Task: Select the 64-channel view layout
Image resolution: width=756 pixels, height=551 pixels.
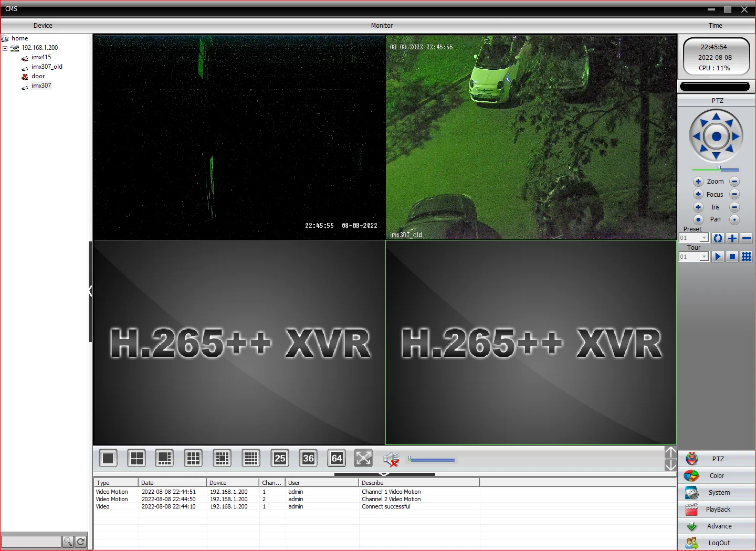Action: coord(337,459)
